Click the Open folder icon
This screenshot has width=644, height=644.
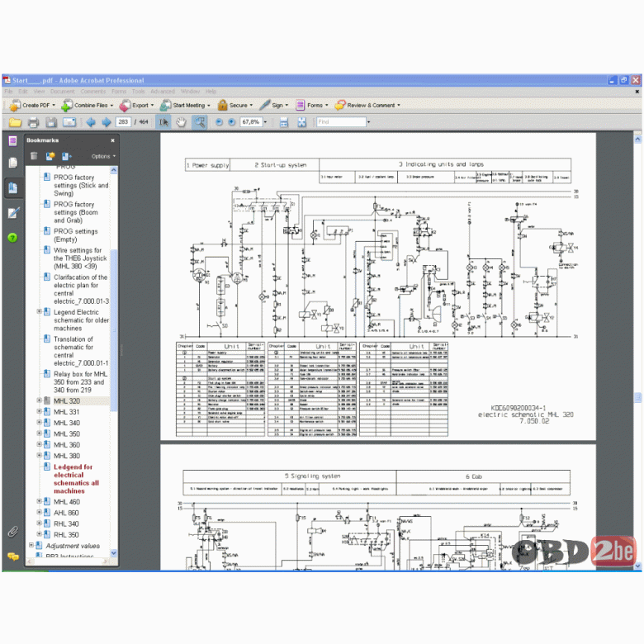(15, 122)
